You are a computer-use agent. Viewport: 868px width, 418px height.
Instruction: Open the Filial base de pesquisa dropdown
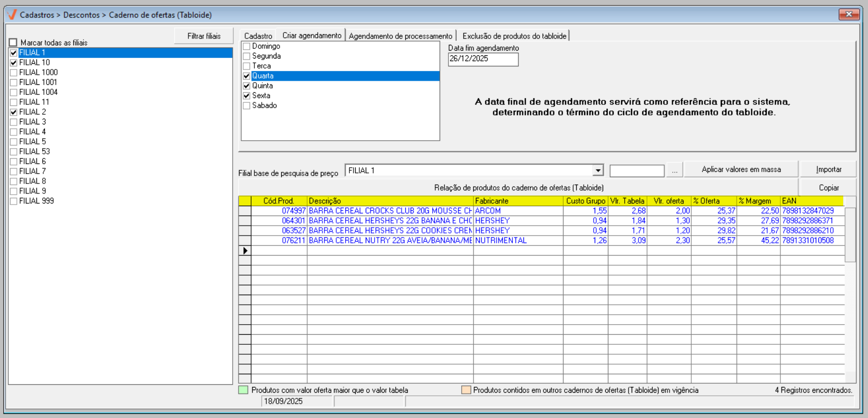tap(597, 170)
